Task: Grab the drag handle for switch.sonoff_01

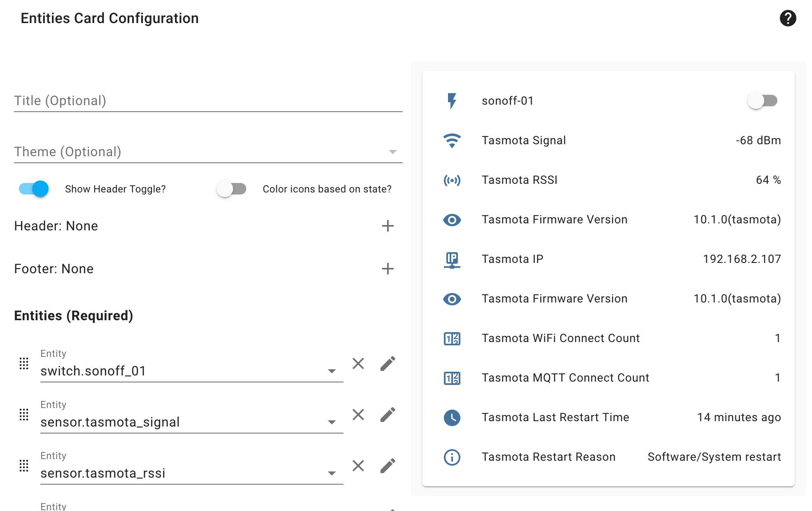Action: point(24,363)
